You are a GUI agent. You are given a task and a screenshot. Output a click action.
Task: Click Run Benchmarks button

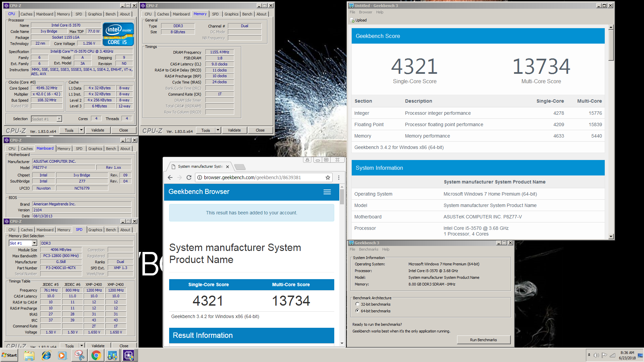pos(483,340)
